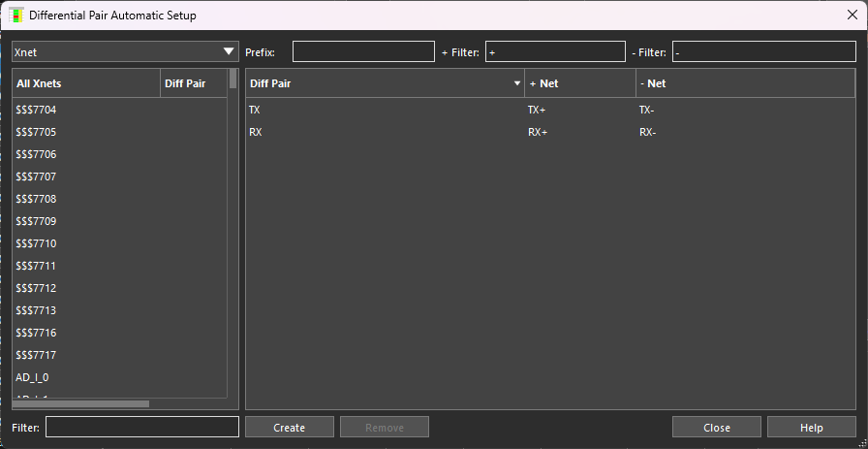This screenshot has height=449, width=868.
Task: Select xnet $$$7704 in the list
Action: (x=37, y=111)
